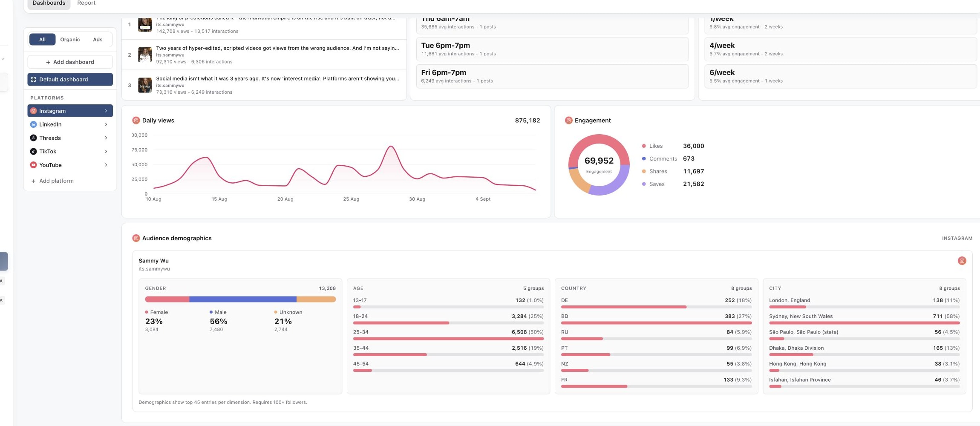Open the thumbnail of post ranked 3
The width and height of the screenshot is (980, 426).
click(145, 85)
